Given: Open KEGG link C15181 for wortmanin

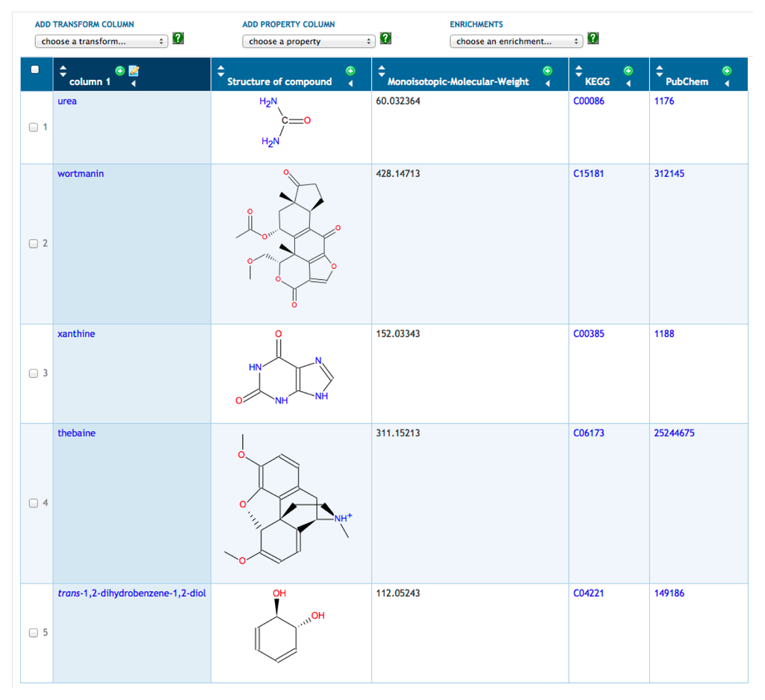Looking at the screenshot, I should tap(589, 174).
